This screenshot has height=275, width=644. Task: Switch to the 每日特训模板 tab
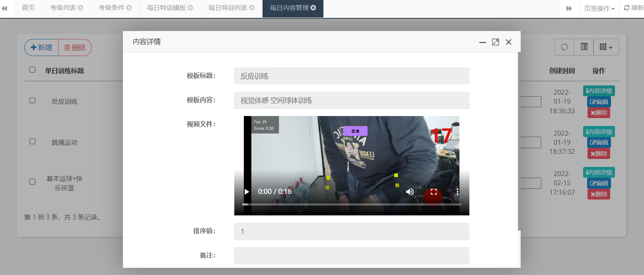[166, 8]
